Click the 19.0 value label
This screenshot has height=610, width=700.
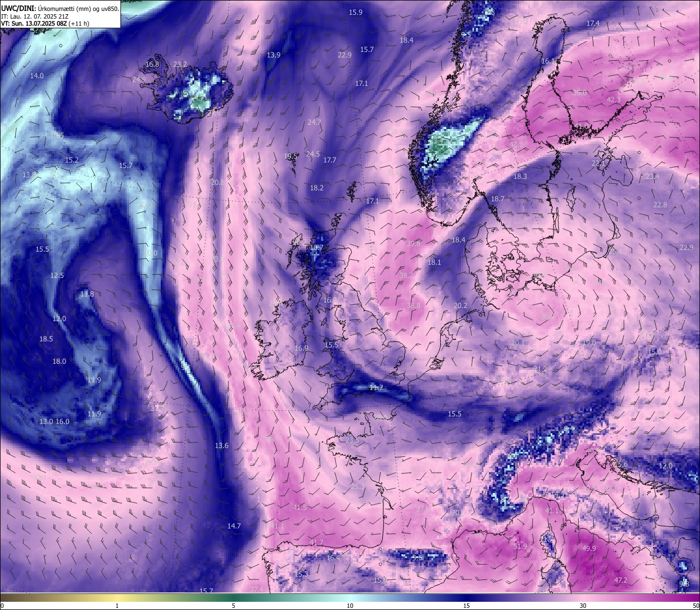[x=589, y=343]
